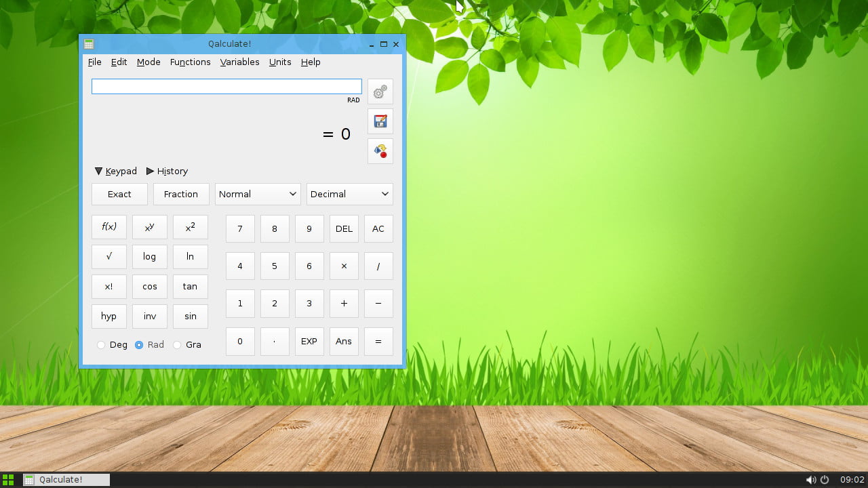This screenshot has width=868, height=488.
Task: Expand the History section
Action: click(x=167, y=171)
